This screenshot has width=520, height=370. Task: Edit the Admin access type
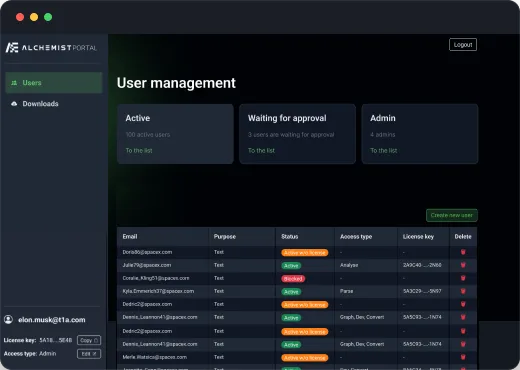click(x=89, y=354)
